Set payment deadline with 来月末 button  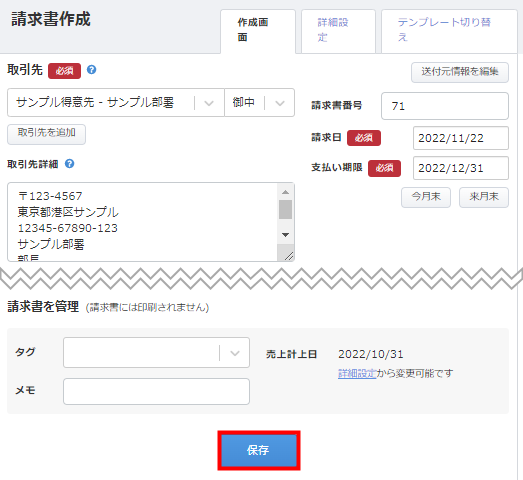coord(484,197)
